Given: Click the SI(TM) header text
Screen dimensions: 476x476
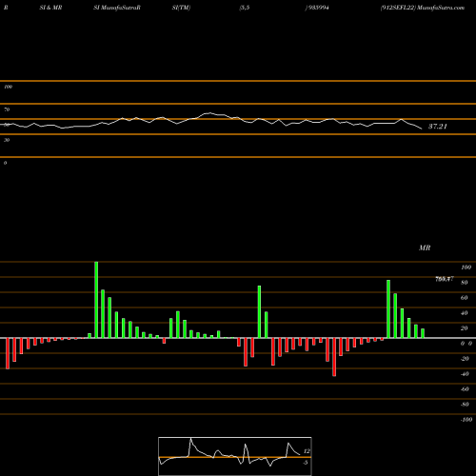Looking at the screenshot, I should pos(181,8).
